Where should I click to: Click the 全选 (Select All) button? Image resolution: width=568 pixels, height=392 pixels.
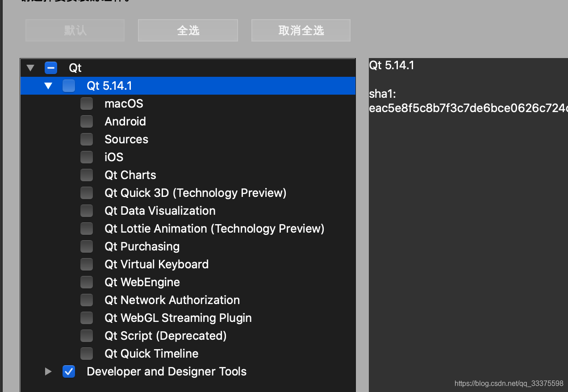click(188, 30)
